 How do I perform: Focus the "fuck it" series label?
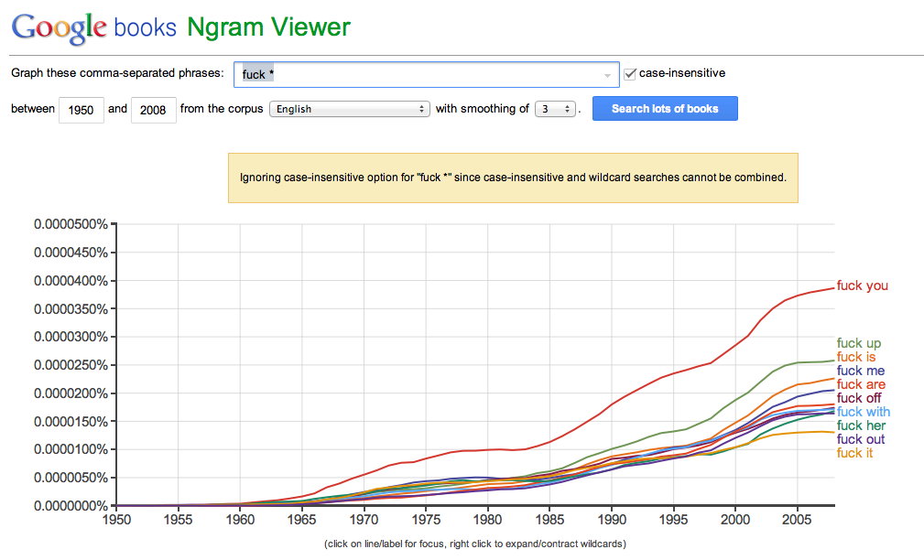coord(854,453)
